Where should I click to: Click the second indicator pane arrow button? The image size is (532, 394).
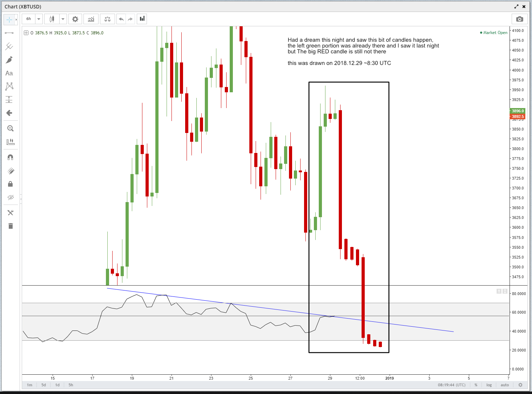pyautogui.click(x=505, y=291)
